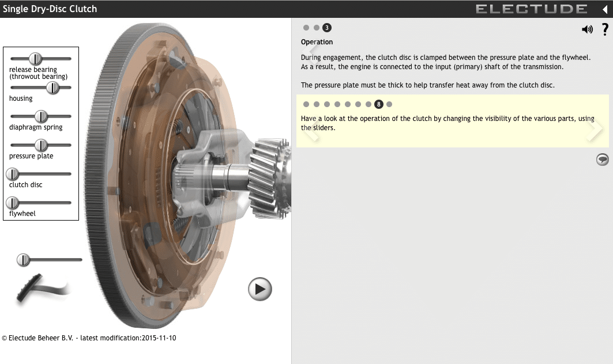Adjust the release bearing slider

pyautogui.click(x=36, y=59)
